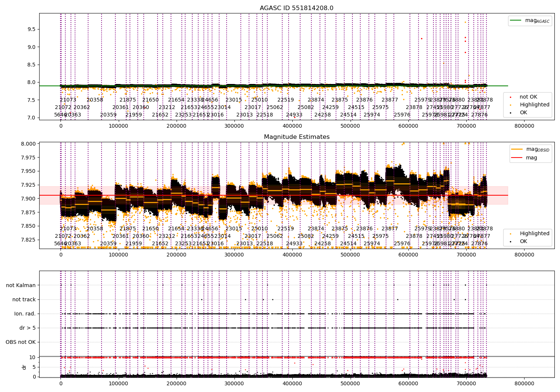
Task: Click obsid label 23875 in Magnitude Estimates plot
Action: (x=340, y=229)
